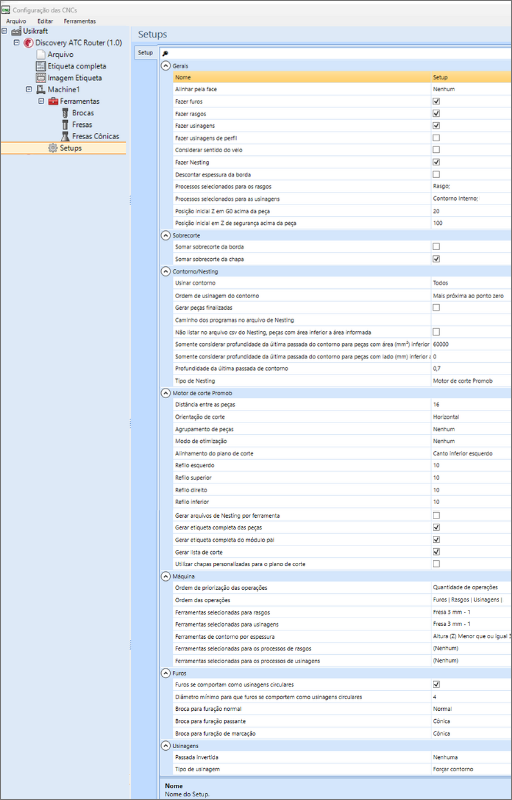Click Usinar contorno value Todos

point(441,283)
